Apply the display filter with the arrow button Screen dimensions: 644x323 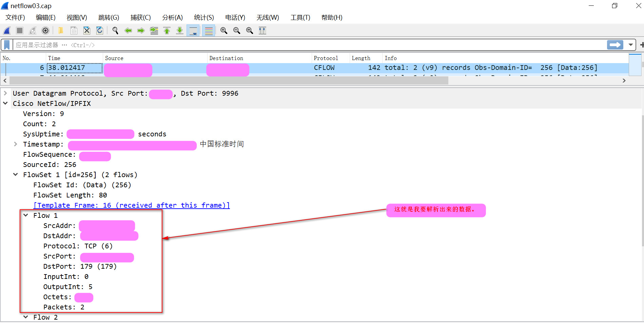(x=615, y=44)
